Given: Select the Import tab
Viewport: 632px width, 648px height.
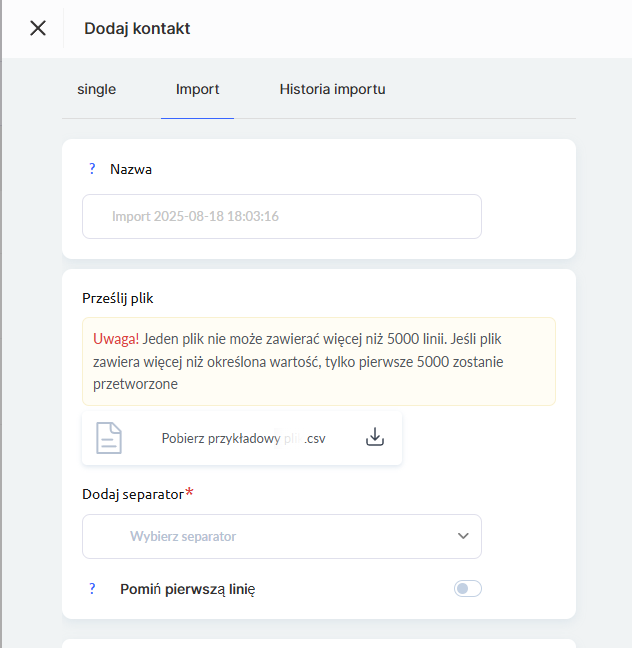Looking at the screenshot, I should (197, 89).
